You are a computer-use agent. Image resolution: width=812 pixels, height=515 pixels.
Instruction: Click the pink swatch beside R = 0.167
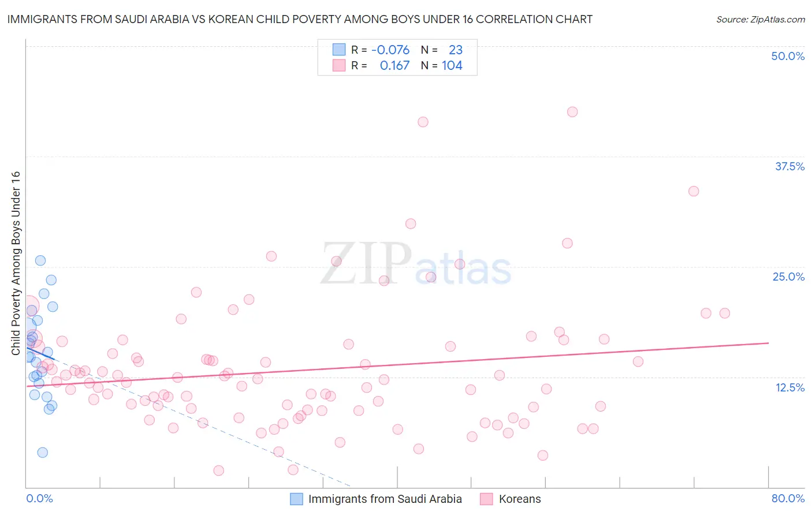point(338,66)
